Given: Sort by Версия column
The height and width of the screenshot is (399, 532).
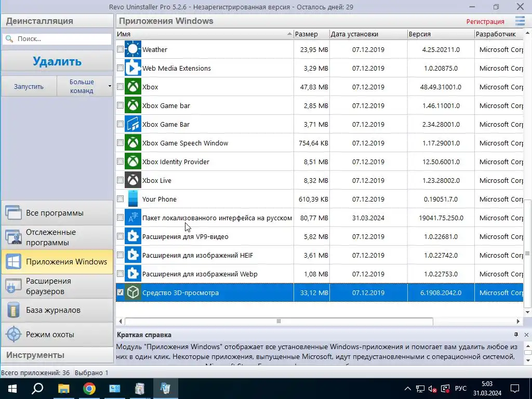Looking at the screenshot, I should [441, 34].
